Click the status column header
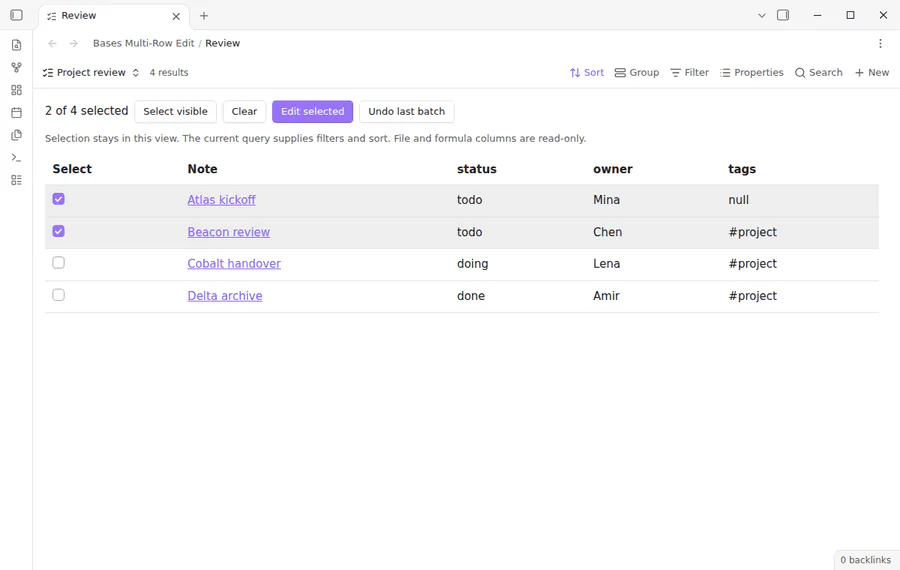This screenshot has width=900, height=570. click(x=477, y=169)
